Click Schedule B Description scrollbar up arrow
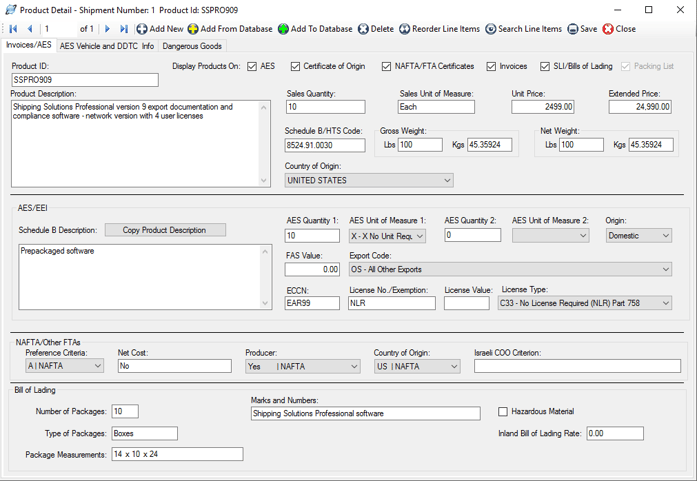The image size is (697, 481). tap(265, 252)
